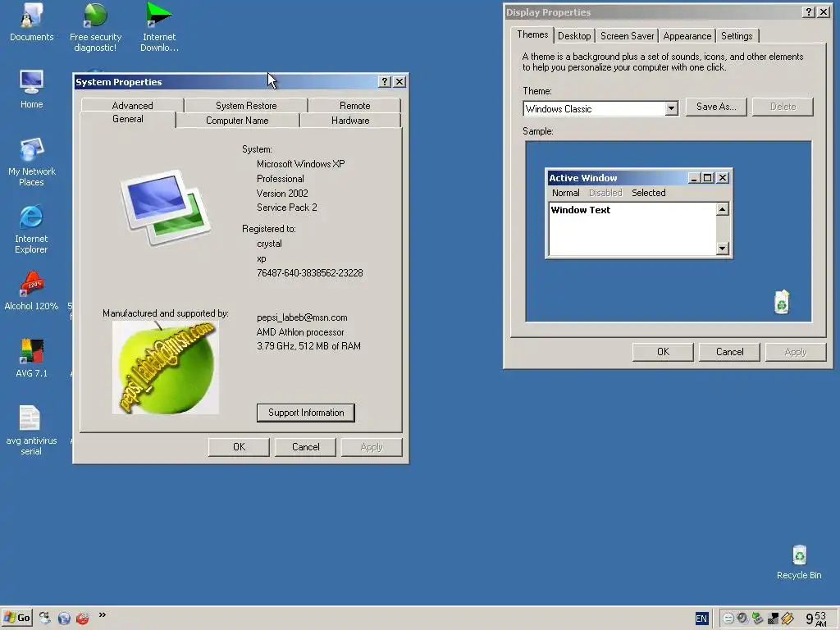Click the grey round speaker tray icon
This screenshot has height=630, width=840.
point(742,619)
